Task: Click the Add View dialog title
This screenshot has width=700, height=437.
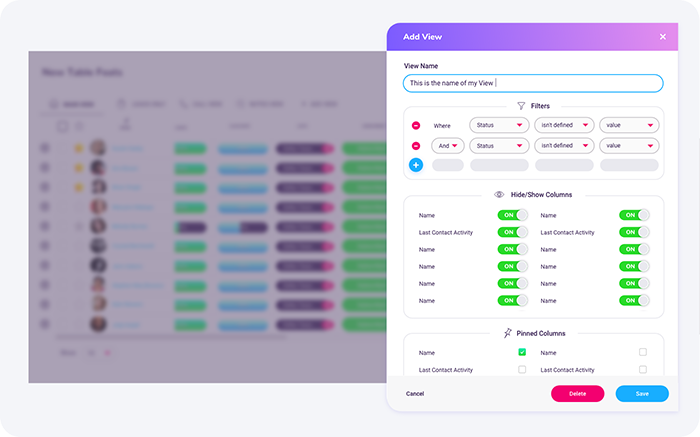Action: (x=422, y=37)
